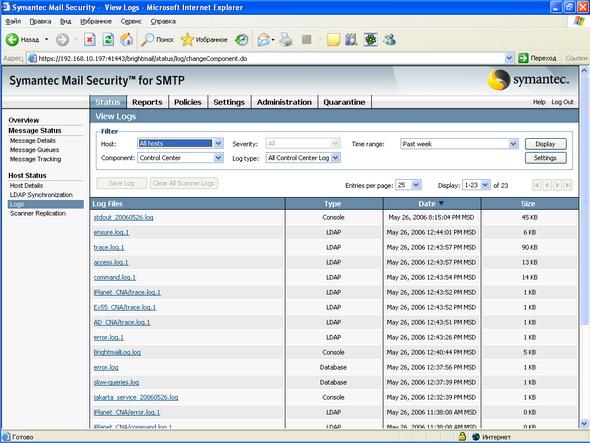Screen dimensions: 590x443
Task: Click the padlock security icon in status bar
Action: [x=462, y=437]
